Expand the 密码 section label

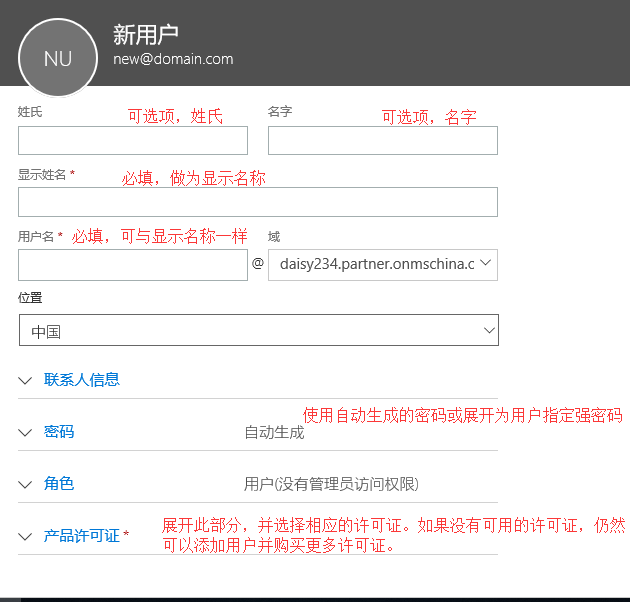coord(59,432)
